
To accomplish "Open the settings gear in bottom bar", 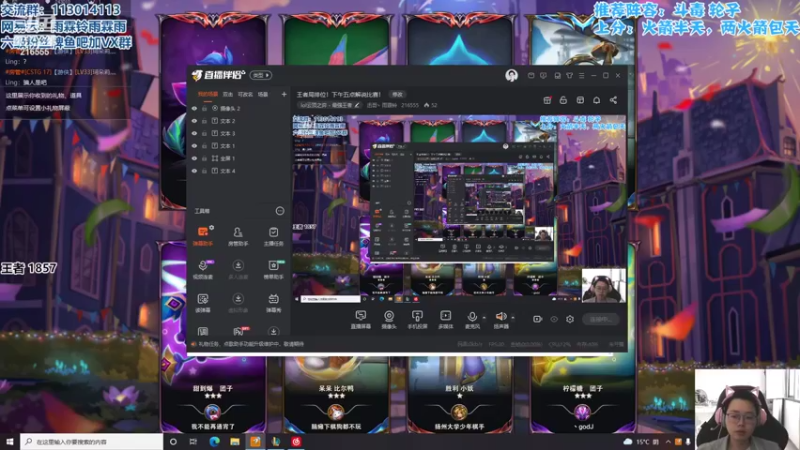I will [570, 319].
